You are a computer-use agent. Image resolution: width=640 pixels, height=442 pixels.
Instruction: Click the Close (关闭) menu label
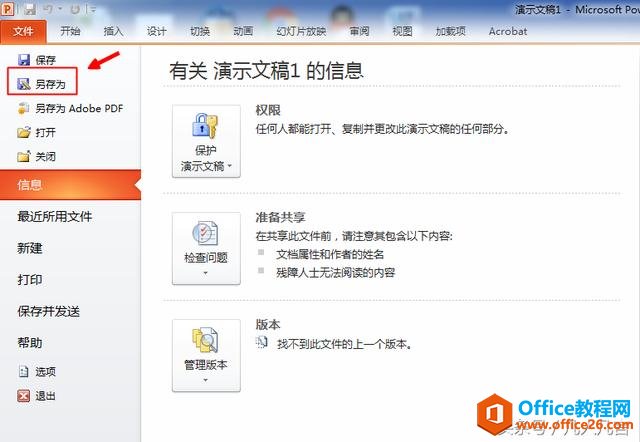(x=45, y=157)
